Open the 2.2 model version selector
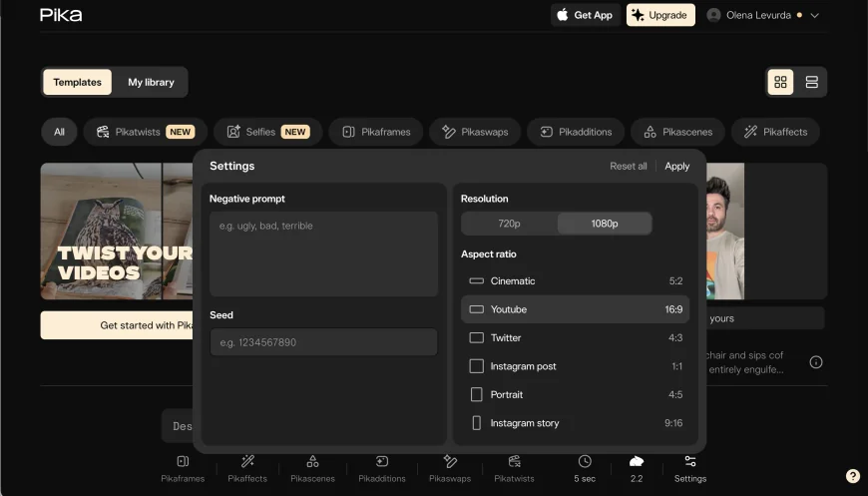 (637, 468)
